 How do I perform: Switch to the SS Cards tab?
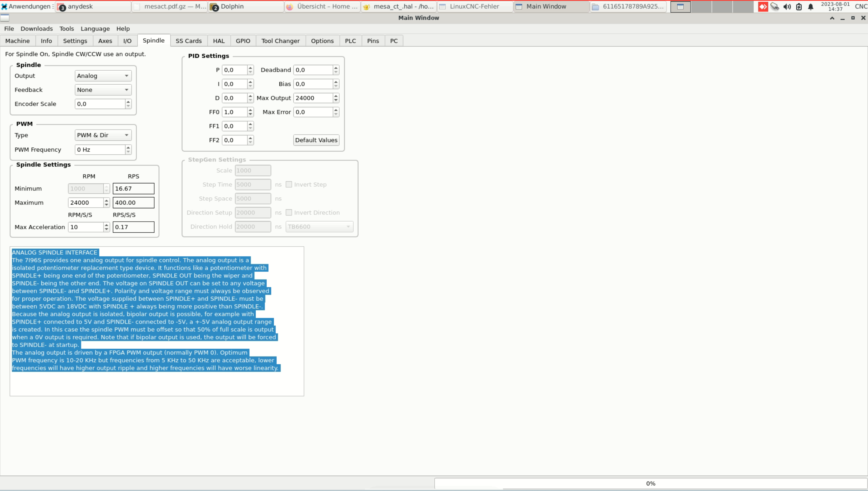(188, 41)
